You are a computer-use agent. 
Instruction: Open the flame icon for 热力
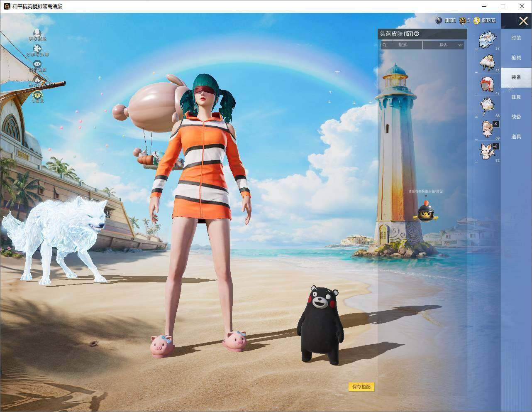37,79
